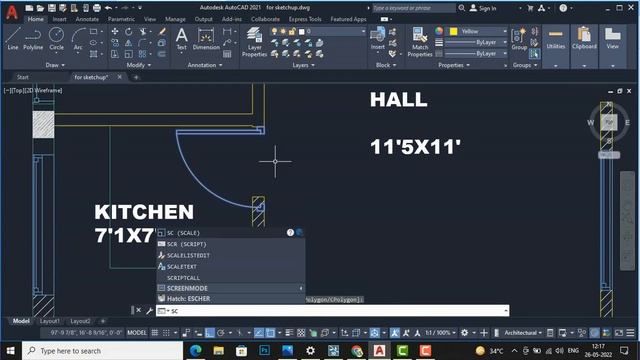Screen dimensions: 640x360
Task: Click the customize wrench icon beside command line
Action: 149,311
